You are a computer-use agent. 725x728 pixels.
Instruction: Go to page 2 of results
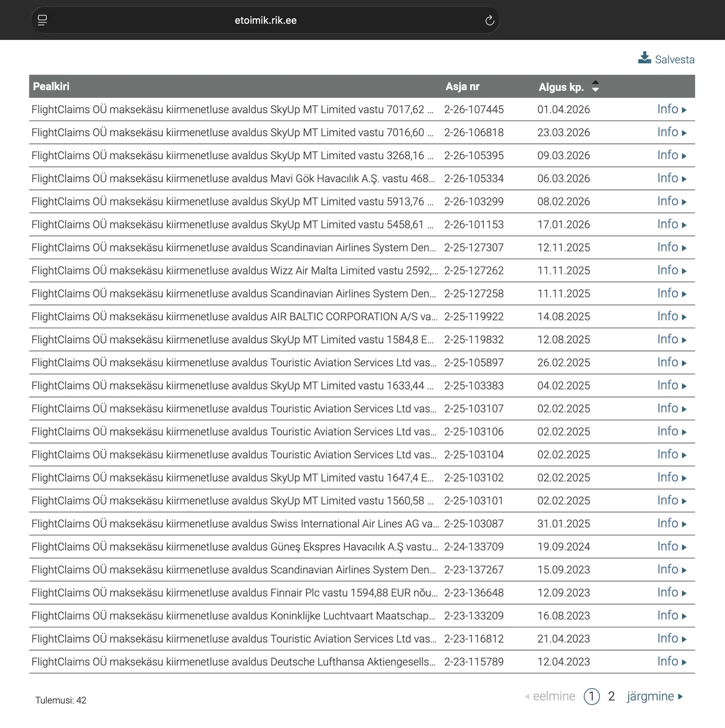click(611, 696)
